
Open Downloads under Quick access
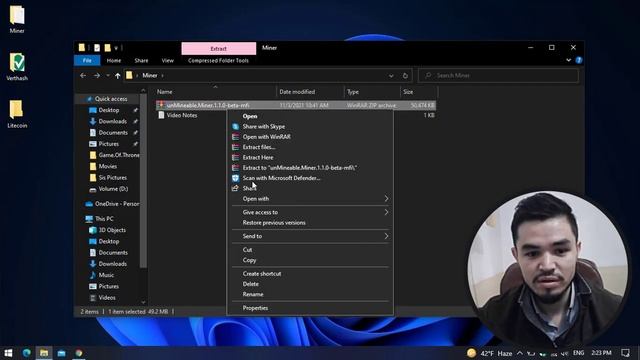click(x=112, y=121)
